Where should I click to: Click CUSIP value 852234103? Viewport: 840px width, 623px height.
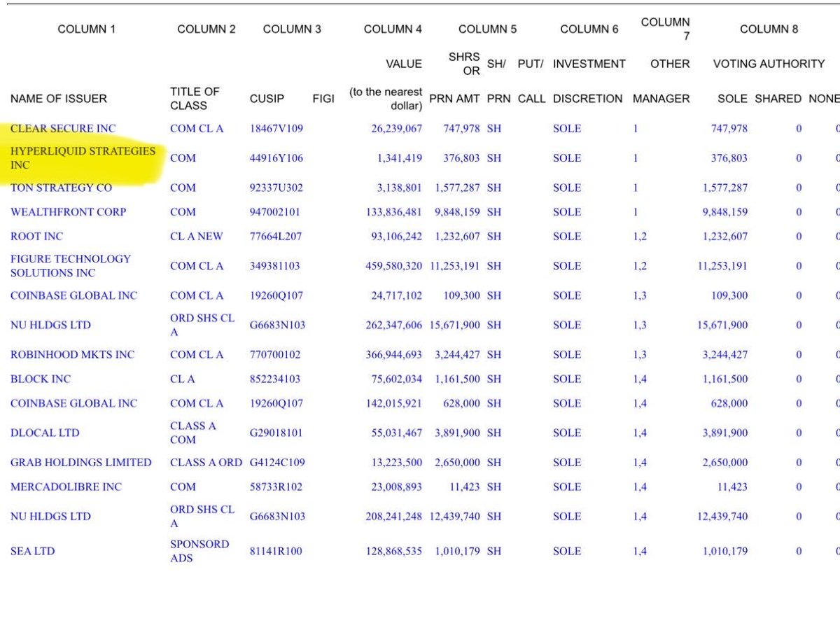275,379
